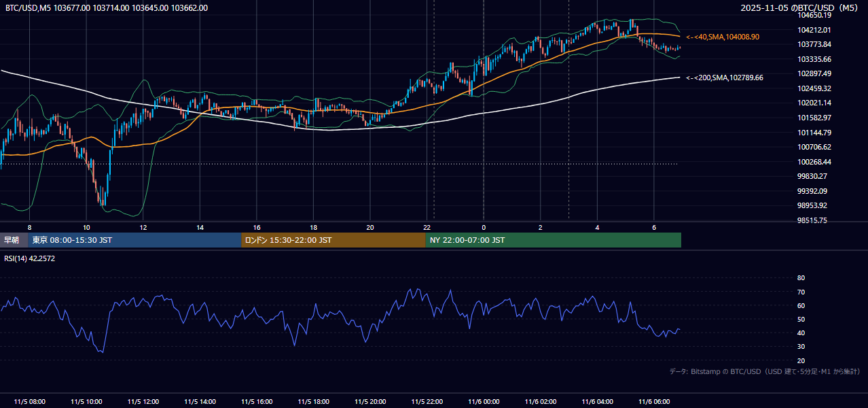
Task: Click bottom time label 11/5 16:00
Action: coord(257,401)
